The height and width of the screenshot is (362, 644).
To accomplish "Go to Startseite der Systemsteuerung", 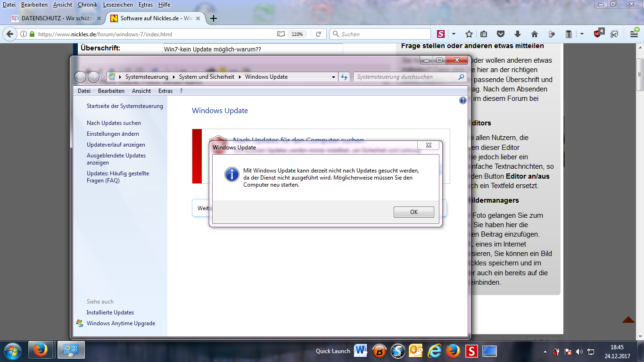I will [125, 106].
